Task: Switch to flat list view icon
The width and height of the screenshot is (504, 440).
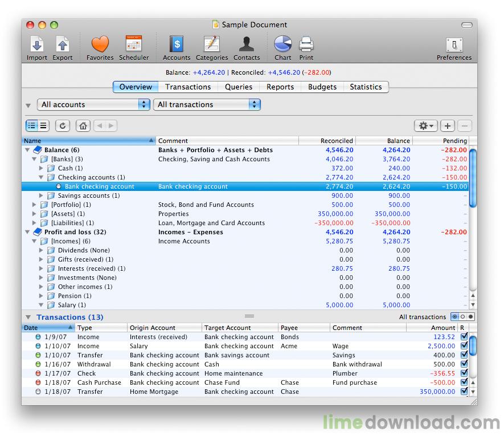Action: coord(44,126)
